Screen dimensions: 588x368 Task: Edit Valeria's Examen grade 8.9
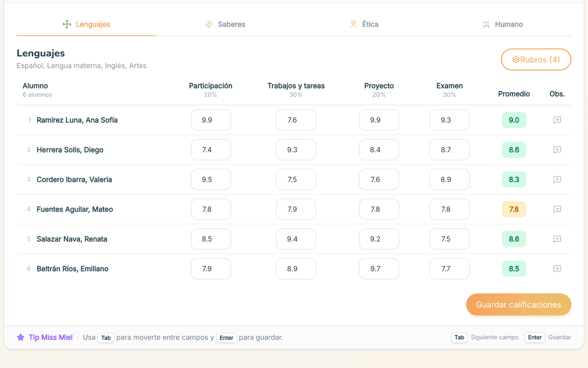point(449,180)
